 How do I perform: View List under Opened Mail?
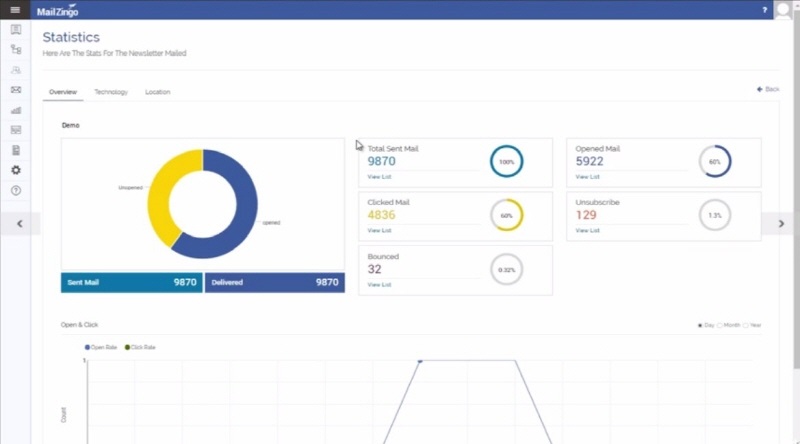(x=587, y=177)
